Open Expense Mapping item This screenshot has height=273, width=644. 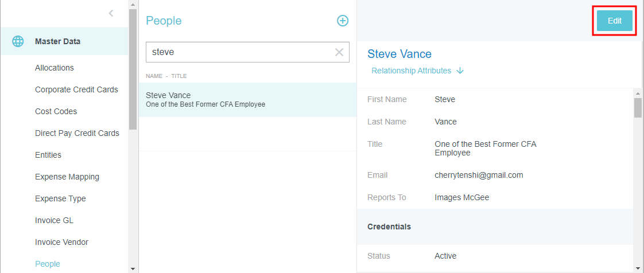tap(67, 177)
